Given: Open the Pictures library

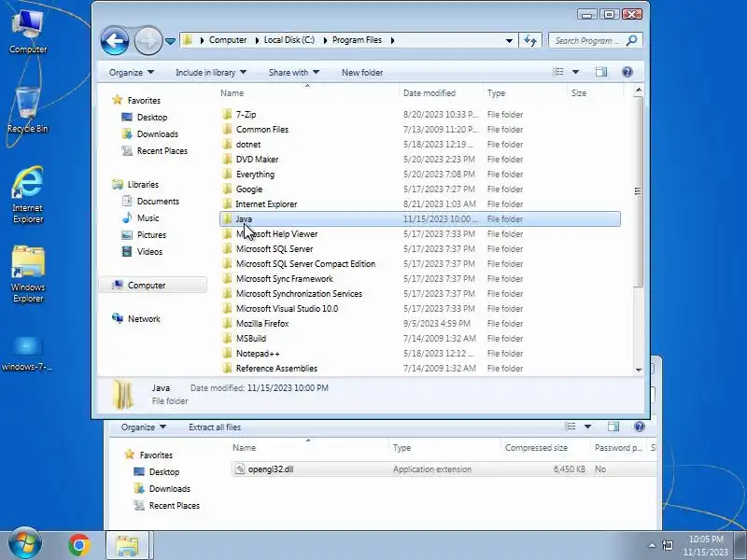Looking at the screenshot, I should point(151,235).
